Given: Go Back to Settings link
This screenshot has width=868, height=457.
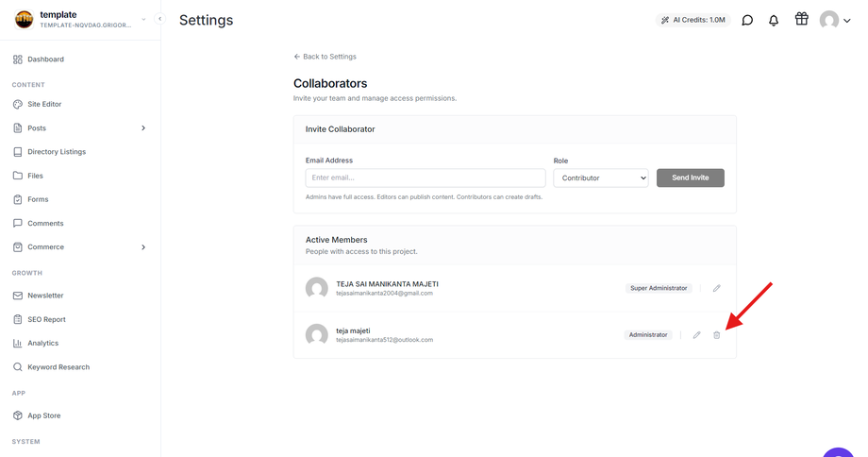Looking at the screenshot, I should click(x=325, y=57).
